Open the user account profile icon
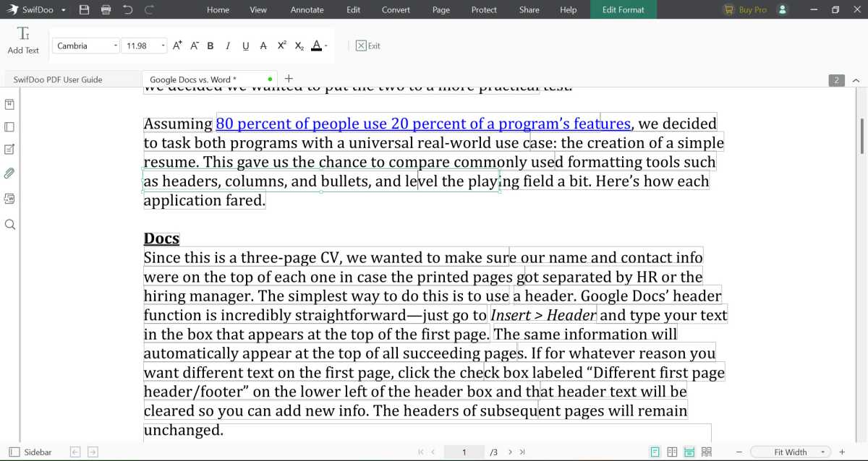The height and width of the screenshot is (461, 868). click(782, 10)
